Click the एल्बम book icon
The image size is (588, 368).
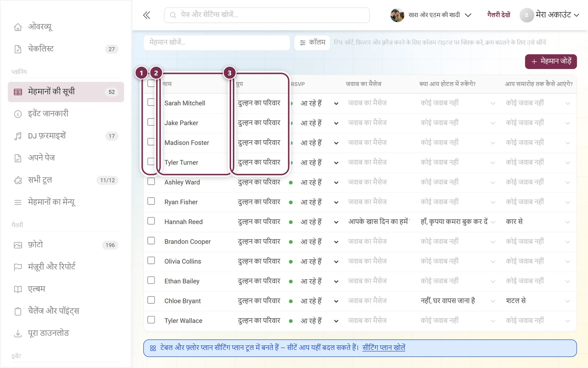18,289
